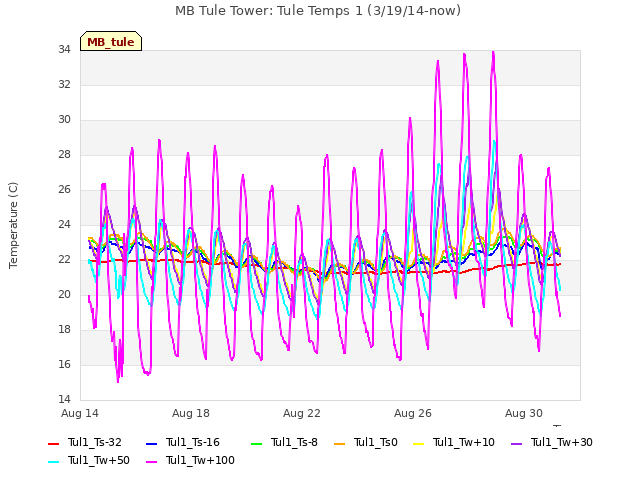Click the Aug 14 x-axis tick label
The image size is (640, 480).
click(x=80, y=413)
